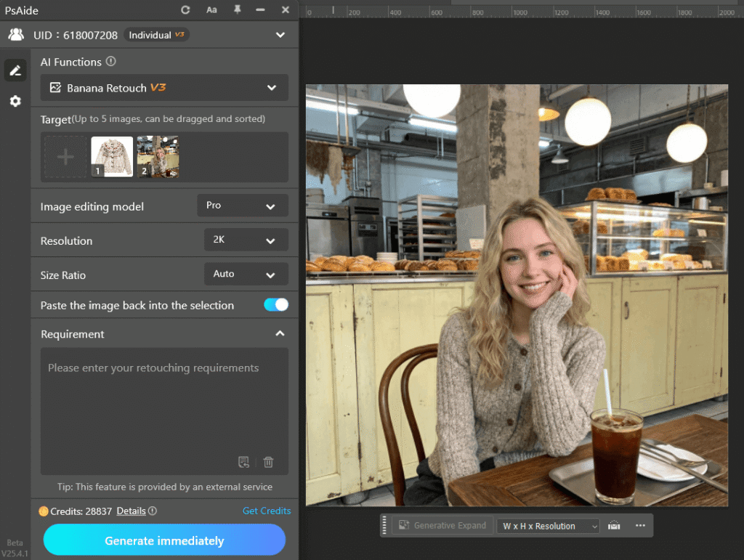Click the camera capture icon in bottom bar

[x=613, y=525]
